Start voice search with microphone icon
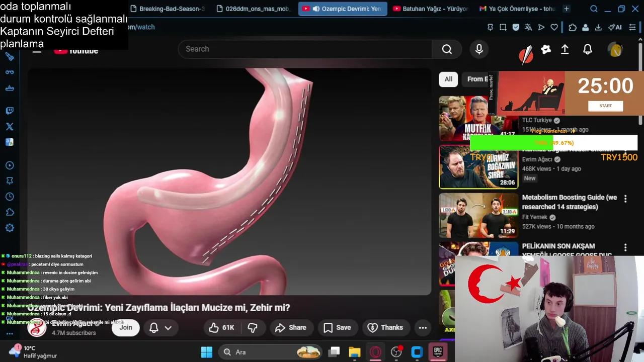This screenshot has width=644, height=362. click(479, 49)
